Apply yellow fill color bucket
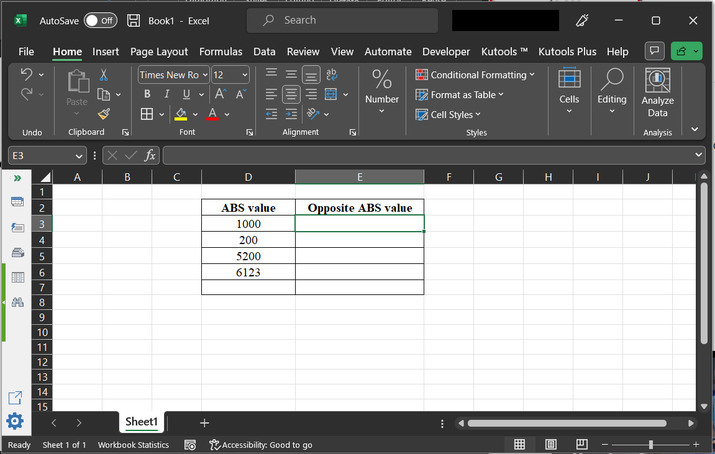The width and height of the screenshot is (715, 454). [181, 114]
